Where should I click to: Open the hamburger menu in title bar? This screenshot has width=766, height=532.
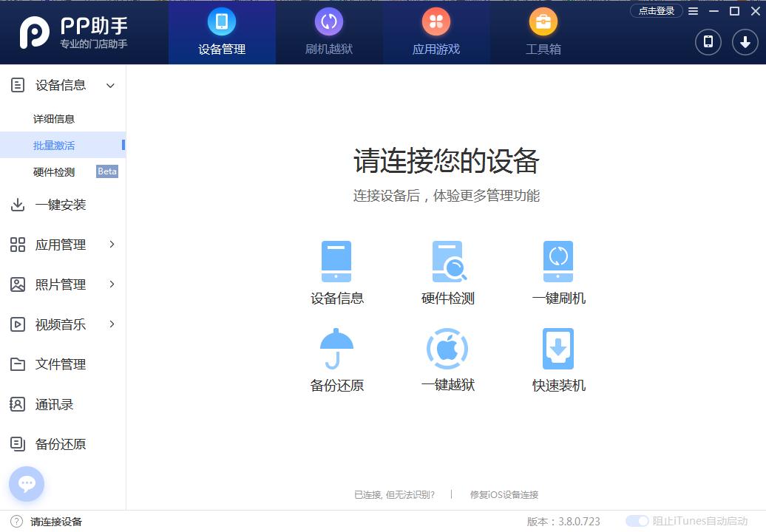693,11
